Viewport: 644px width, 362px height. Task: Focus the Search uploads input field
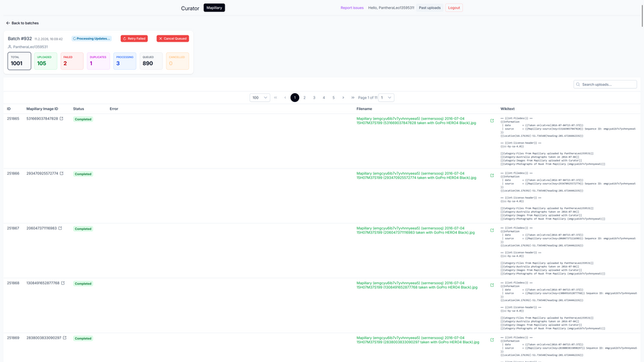608,84
